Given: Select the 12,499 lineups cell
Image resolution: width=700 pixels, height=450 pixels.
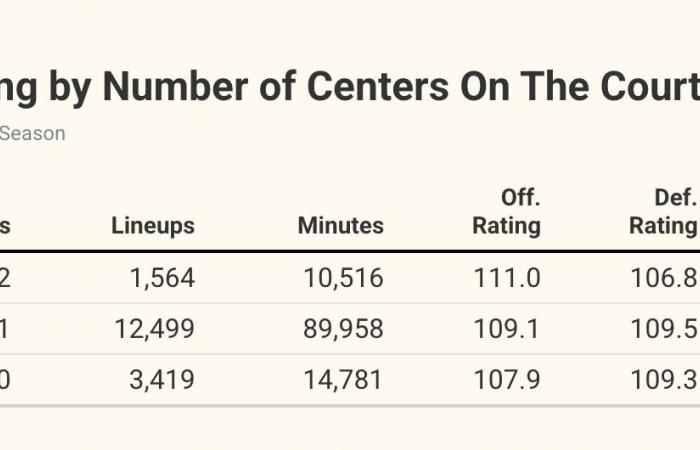Looking at the screenshot, I should pyautogui.click(x=154, y=329).
